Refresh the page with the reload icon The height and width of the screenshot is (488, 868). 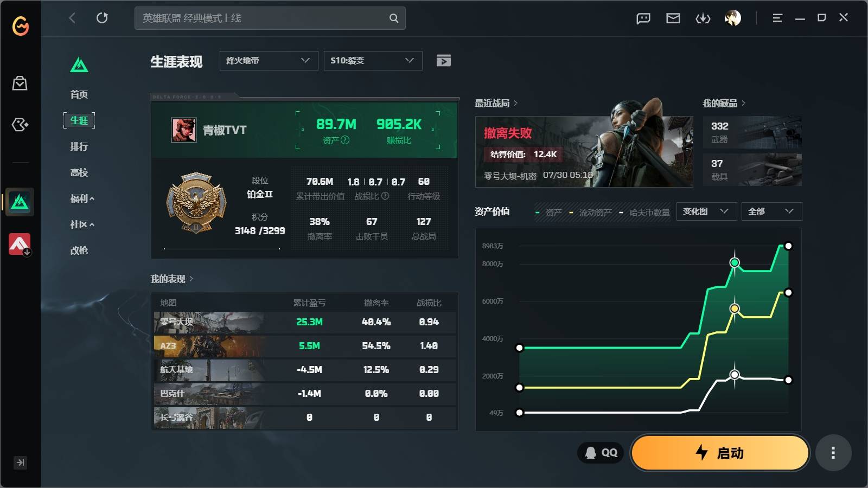click(x=102, y=18)
